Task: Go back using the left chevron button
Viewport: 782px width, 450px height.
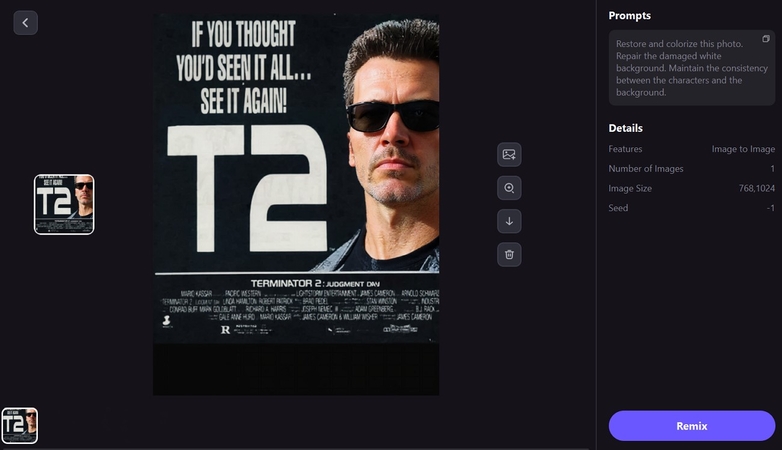Action: 25,23
